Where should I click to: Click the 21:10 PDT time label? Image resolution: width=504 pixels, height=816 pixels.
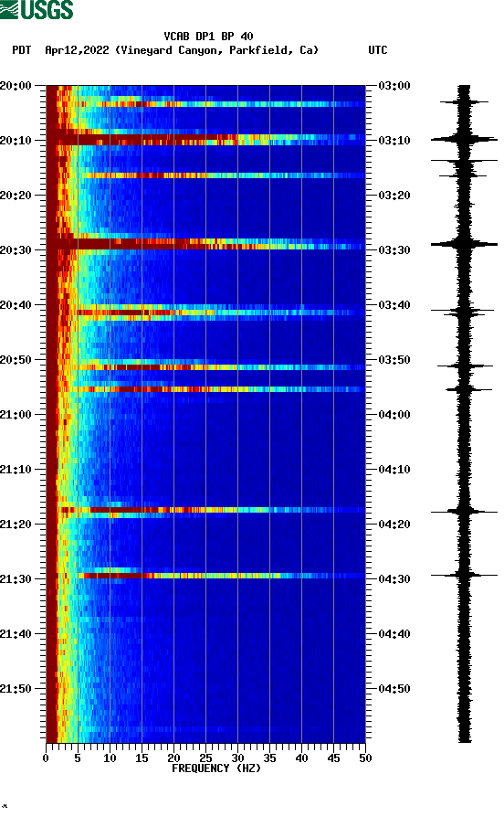click(x=16, y=470)
